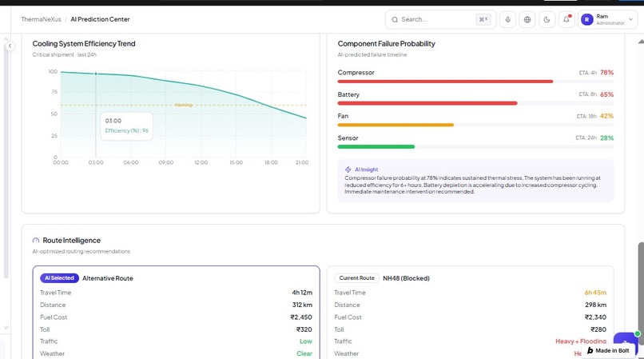Click the Heavy + Flooding traffic status

(x=581, y=341)
